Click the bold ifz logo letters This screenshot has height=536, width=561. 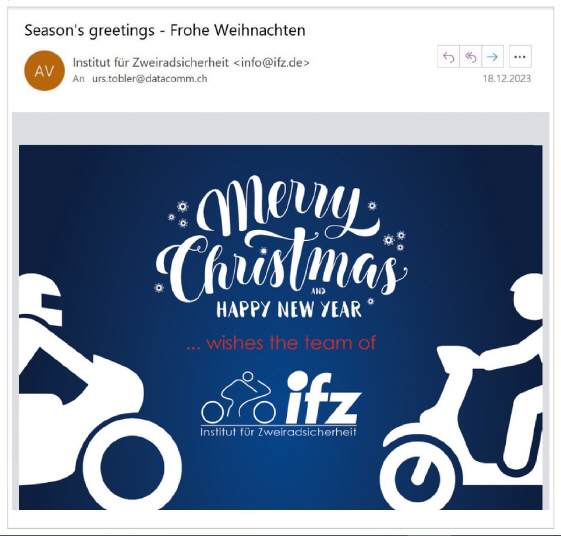(x=322, y=397)
